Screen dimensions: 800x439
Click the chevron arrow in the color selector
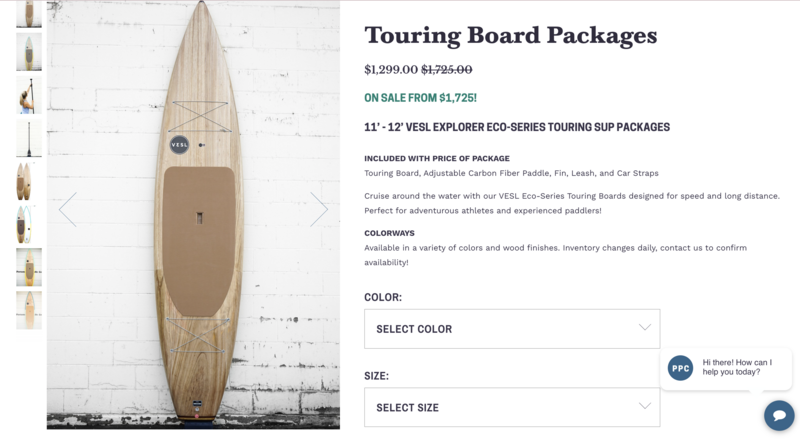(x=645, y=328)
